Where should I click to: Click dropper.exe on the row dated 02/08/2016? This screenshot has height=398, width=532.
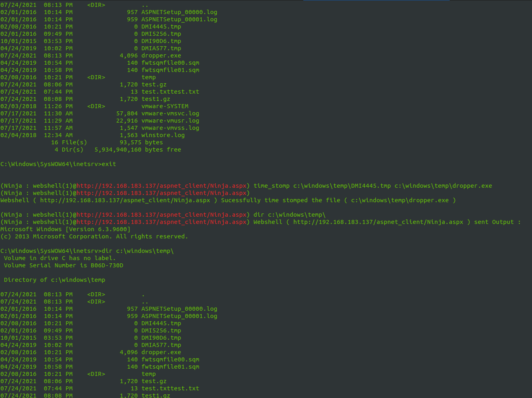click(161, 352)
